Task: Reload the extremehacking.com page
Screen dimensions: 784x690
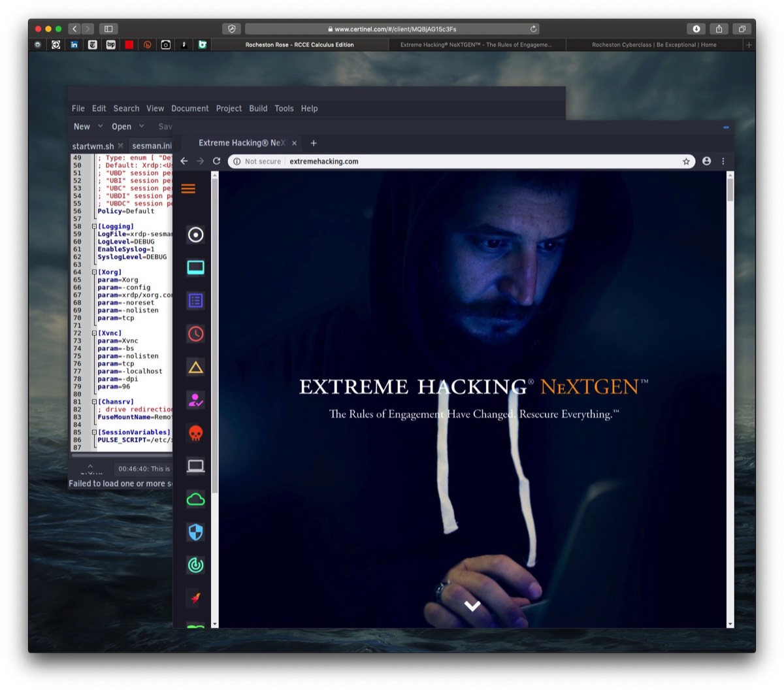Action: 216,161
